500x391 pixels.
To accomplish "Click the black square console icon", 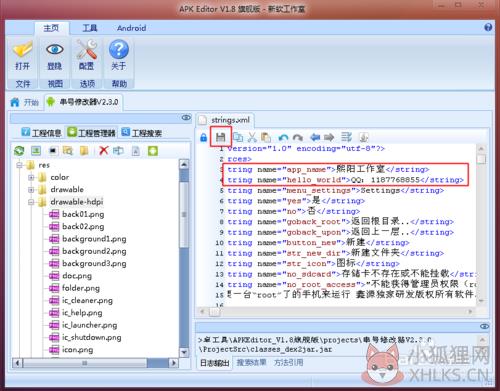I will [x=53, y=151].
